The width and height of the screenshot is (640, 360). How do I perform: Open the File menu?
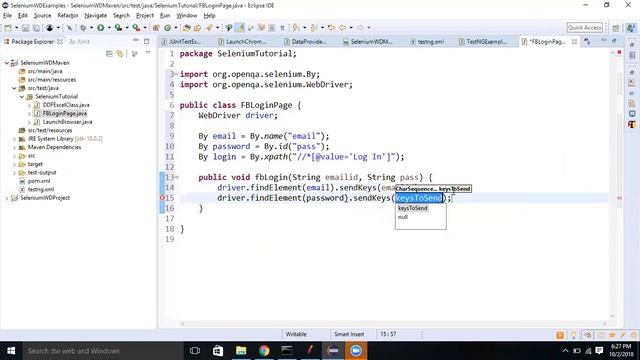point(7,16)
